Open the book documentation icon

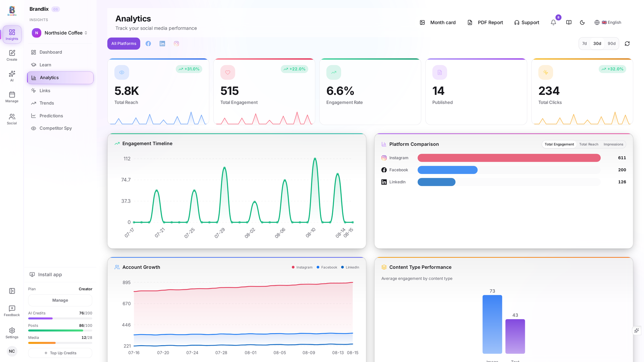pos(569,22)
